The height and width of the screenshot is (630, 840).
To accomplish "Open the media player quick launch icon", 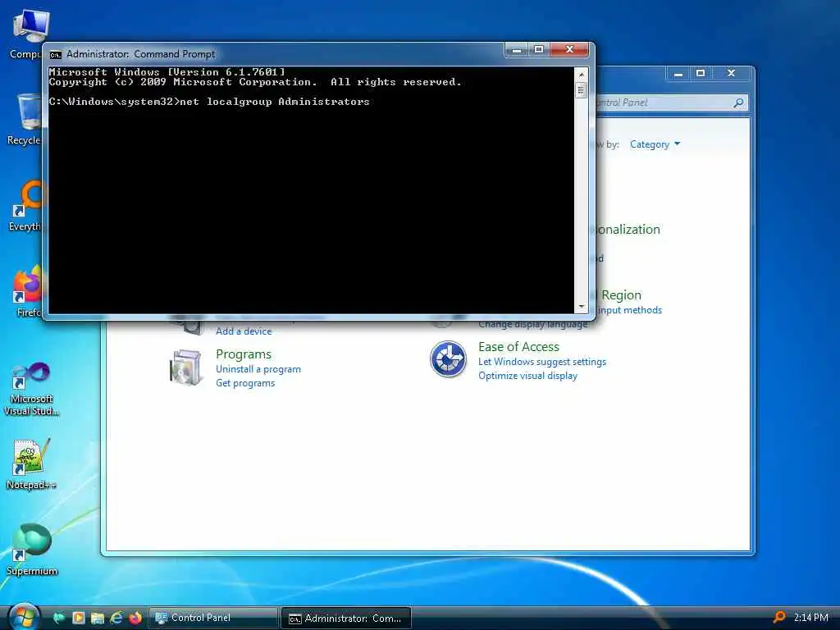I will tap(78, 619).
